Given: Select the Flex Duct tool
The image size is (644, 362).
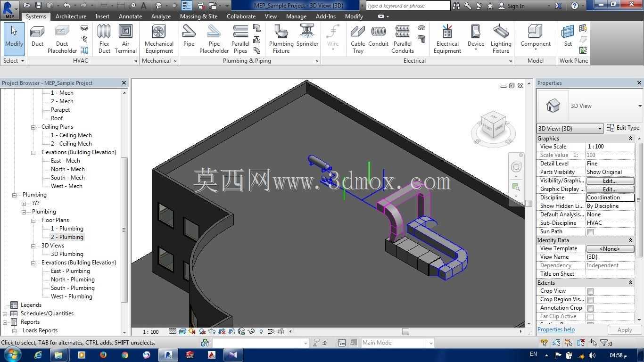Looking at the screenshot, I should coord(104,39).
